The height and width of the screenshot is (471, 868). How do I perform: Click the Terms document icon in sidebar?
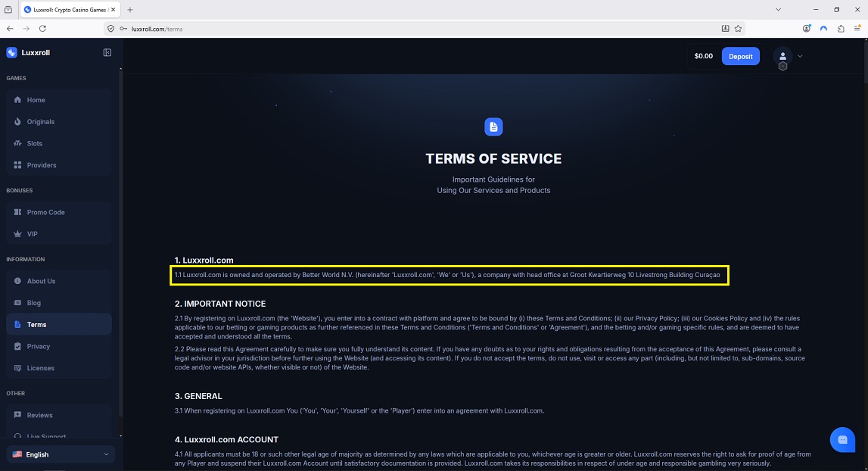pos(17,324)
